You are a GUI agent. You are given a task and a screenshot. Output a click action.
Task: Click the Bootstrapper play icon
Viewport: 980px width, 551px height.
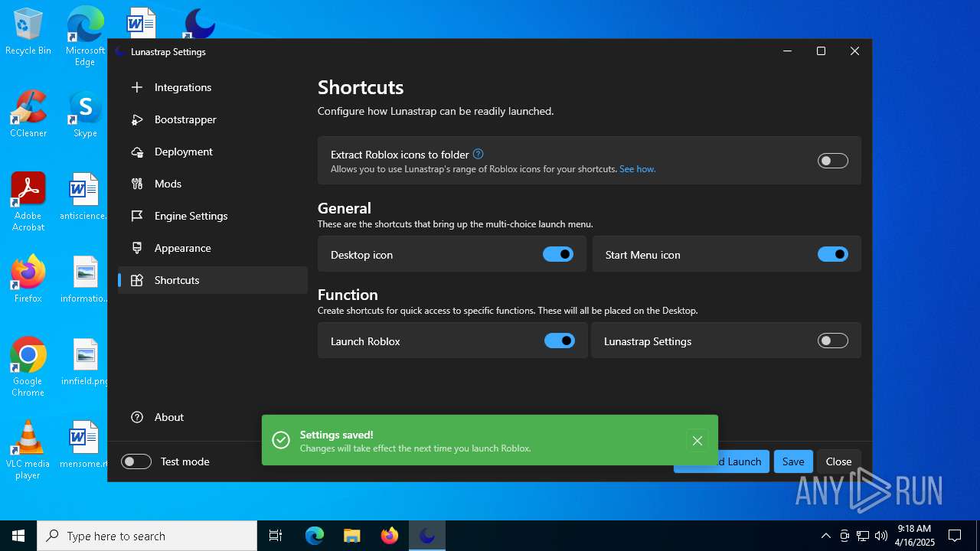pyautogui.click(x=137, y=119)
